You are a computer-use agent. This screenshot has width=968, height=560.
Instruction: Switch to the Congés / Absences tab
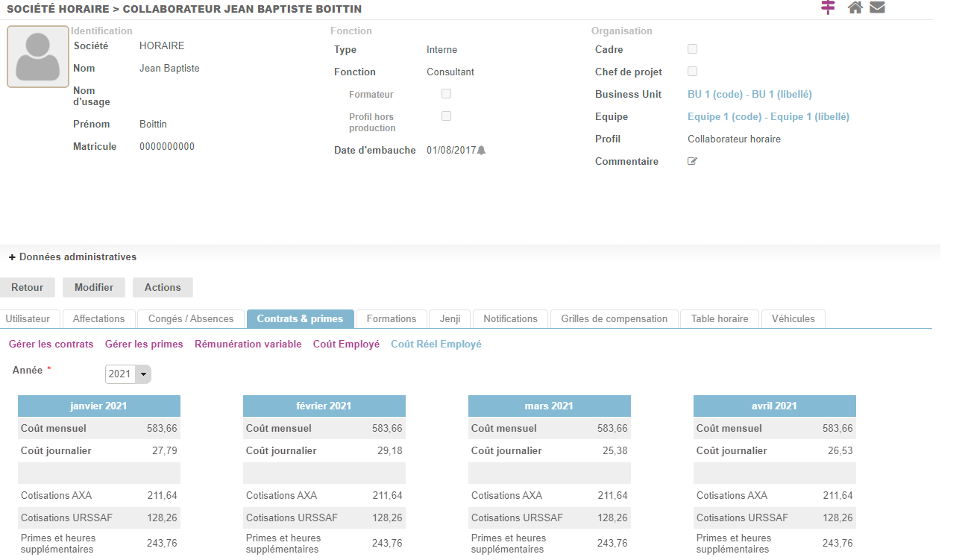191,319
